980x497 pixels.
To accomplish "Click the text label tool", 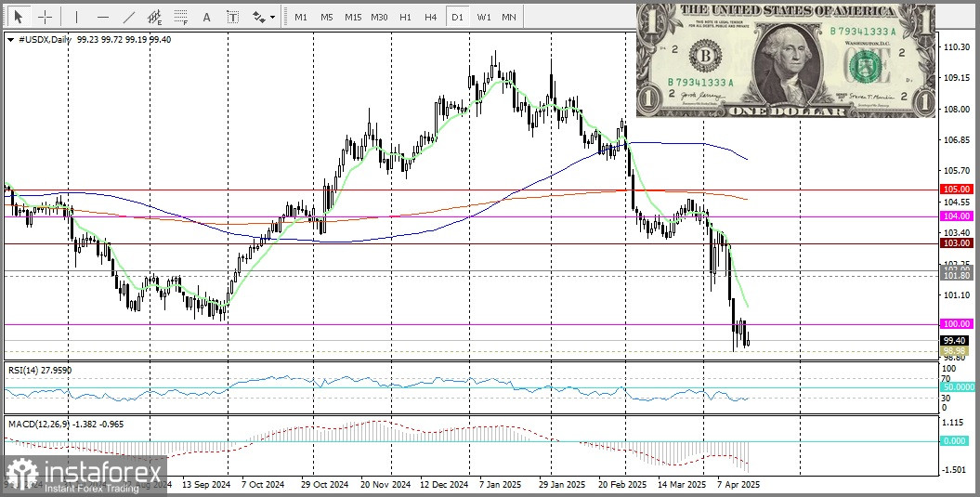I will click(232, 17).
